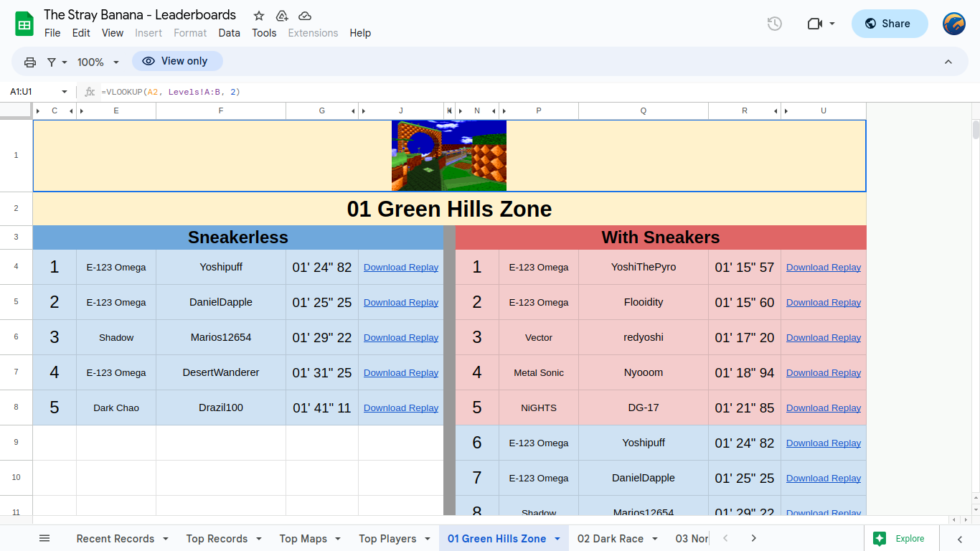The width and height of the screenshot is (980, 551).
Task: Open the 100% zoom dropdown
Action: pos(98,62)
